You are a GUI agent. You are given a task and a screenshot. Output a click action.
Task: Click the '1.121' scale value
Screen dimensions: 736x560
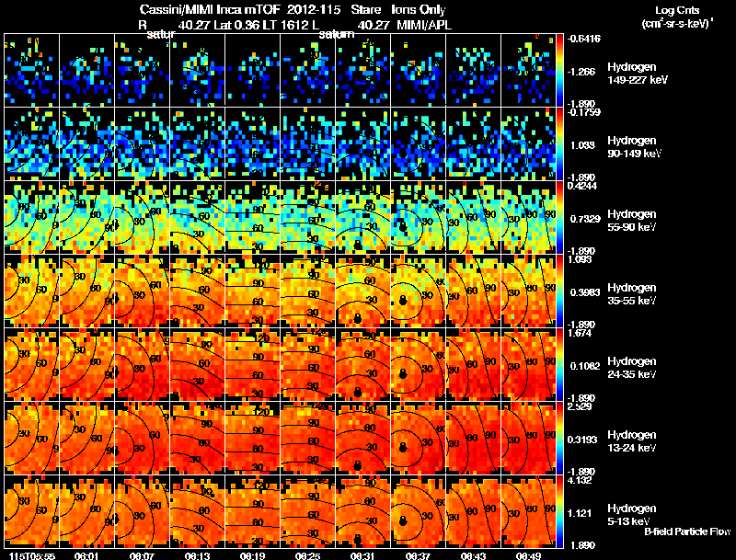(580, 514)
